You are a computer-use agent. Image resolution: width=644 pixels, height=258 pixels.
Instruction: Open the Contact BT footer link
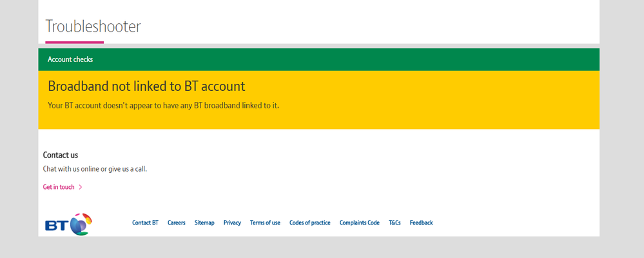pyautogui.click(x=145, y=223)
